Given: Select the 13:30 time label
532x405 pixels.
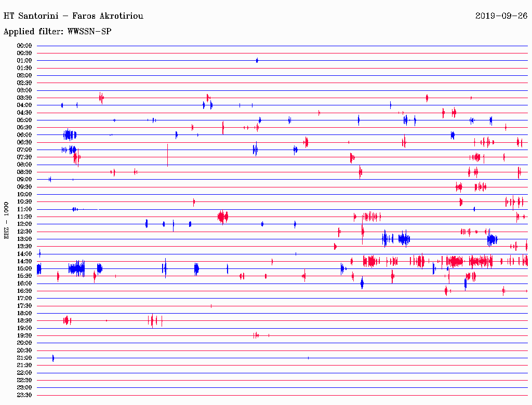Looking at the screenshot, I should (x=24, y=247).
